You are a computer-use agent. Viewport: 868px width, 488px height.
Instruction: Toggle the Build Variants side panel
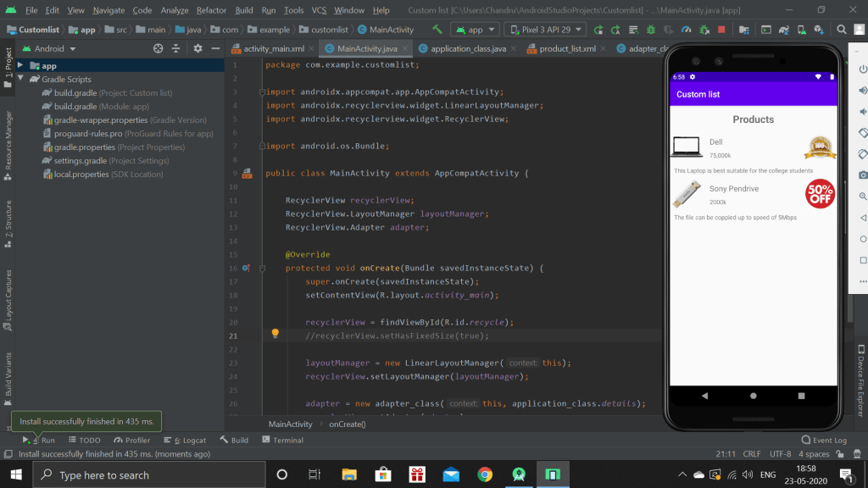(x=8, y=374)
